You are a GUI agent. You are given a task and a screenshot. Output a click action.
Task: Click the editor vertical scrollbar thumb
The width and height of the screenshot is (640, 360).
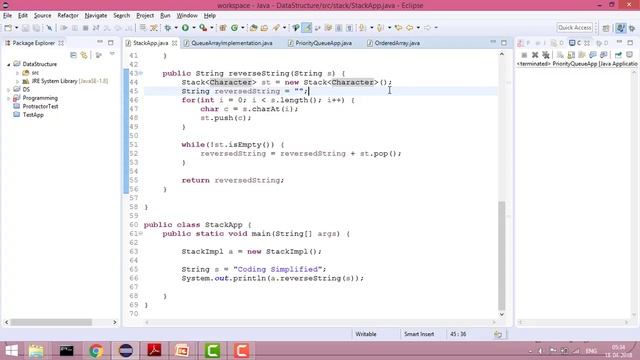coord(502,256)
